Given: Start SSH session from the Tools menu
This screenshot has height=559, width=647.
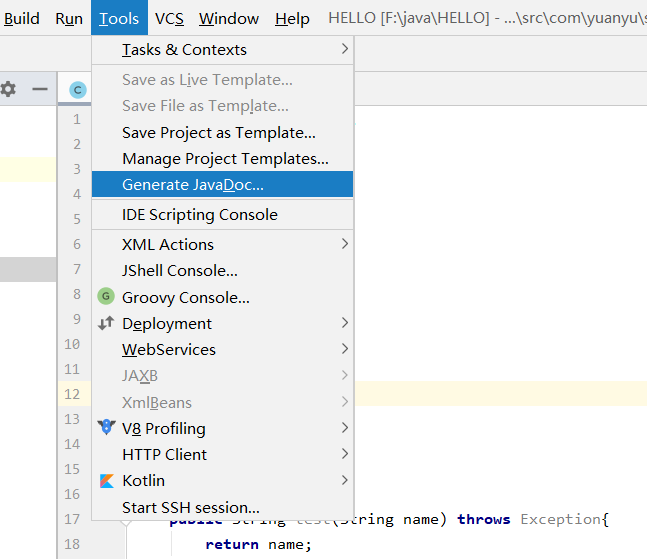Looking at the screenshot, I should click(190, 508).
